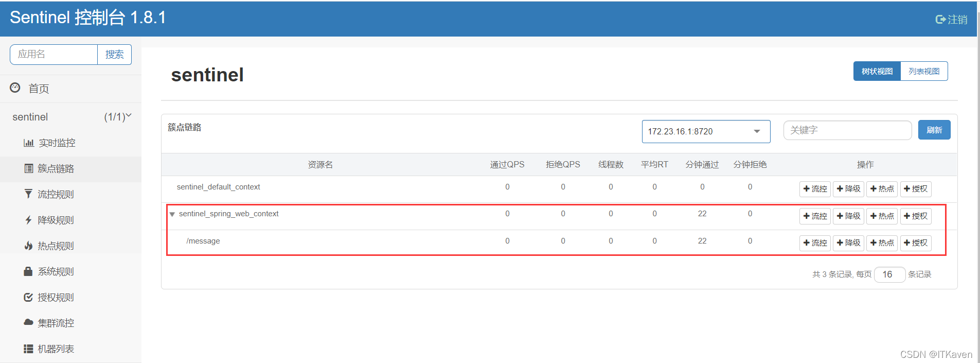Click the dashboard icon beside 首页
980x363 pixels.
[x=15, y=88]
